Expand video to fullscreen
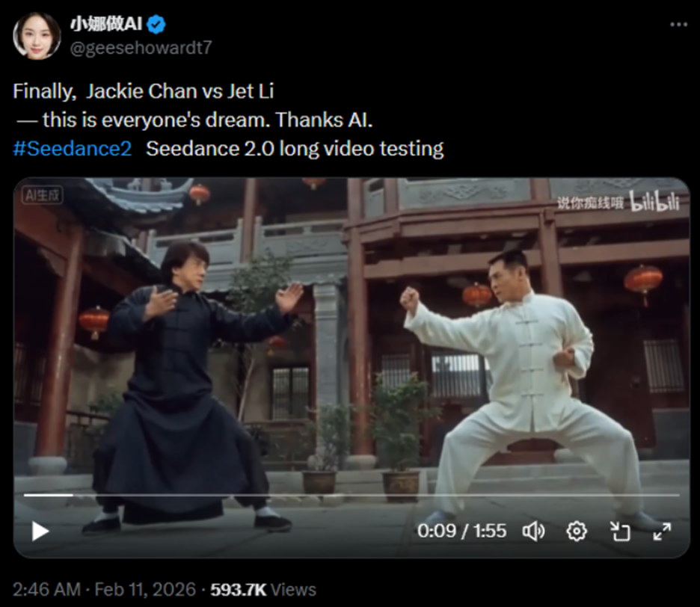The width and height of the screenshot is (700, 607). [x=662, y=531]
